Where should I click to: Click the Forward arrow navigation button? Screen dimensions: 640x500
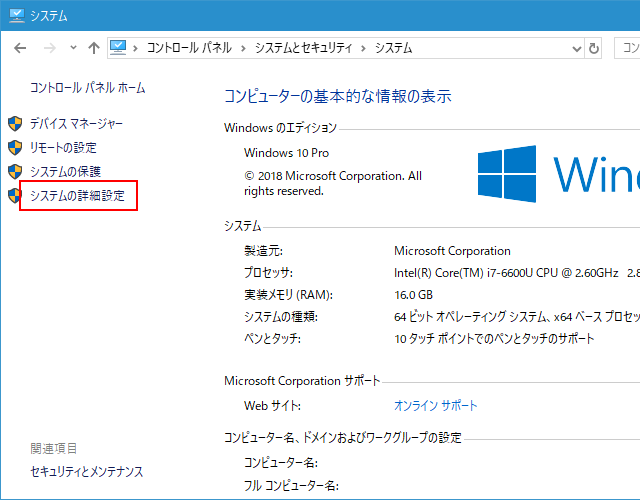tap(50, 48)
